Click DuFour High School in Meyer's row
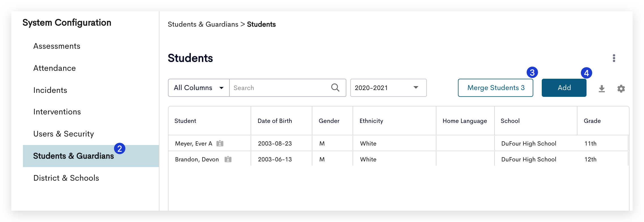 (529, 144)
